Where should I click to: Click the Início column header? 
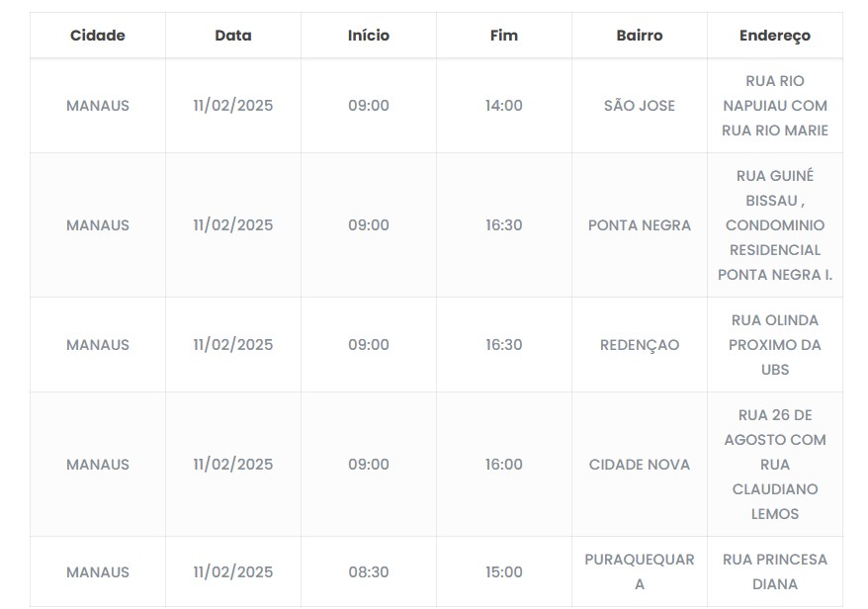pyautogui.click(x=369, y=36)
